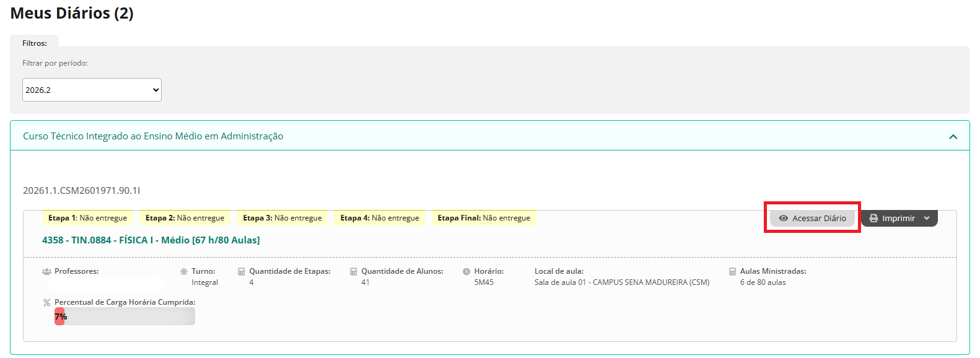Open the period filter dropdown showing 2026.2
The image size is (980, 358).
coord(92,90)
